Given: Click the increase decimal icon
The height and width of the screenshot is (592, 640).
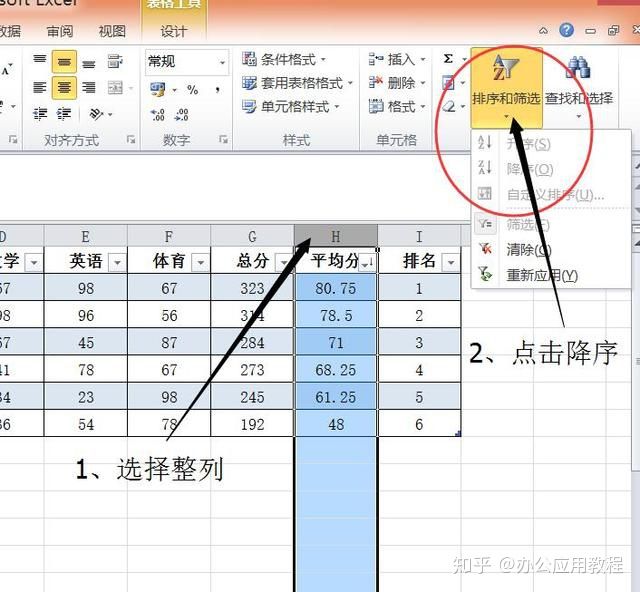Looking at the screenshot, I should point(158,115).
